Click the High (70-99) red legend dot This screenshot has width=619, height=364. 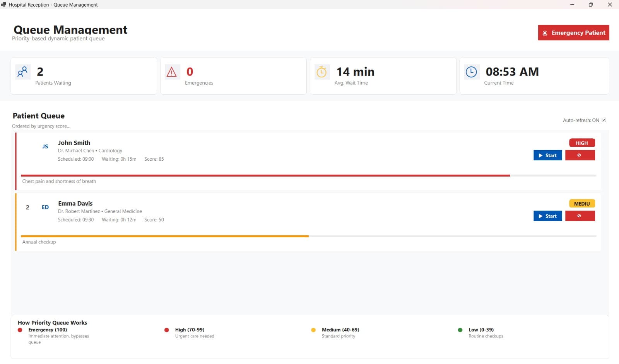(167, 330)
